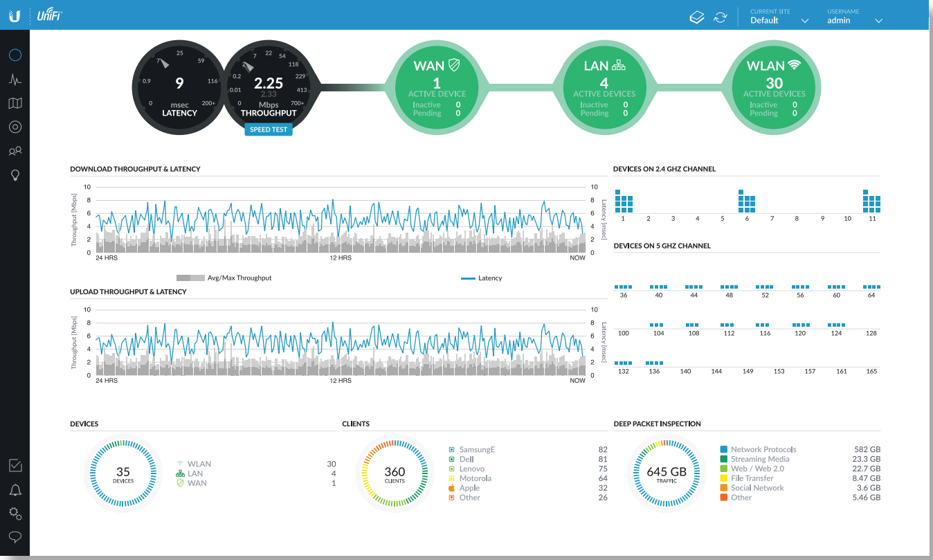
Task: Open the Devices circular icon
Action: [15, 127]
